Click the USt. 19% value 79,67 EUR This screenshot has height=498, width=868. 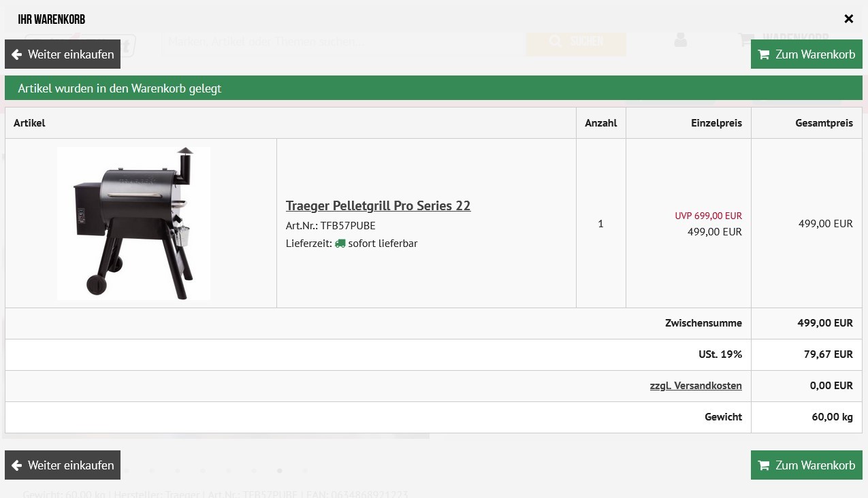(x=829, y=354)
